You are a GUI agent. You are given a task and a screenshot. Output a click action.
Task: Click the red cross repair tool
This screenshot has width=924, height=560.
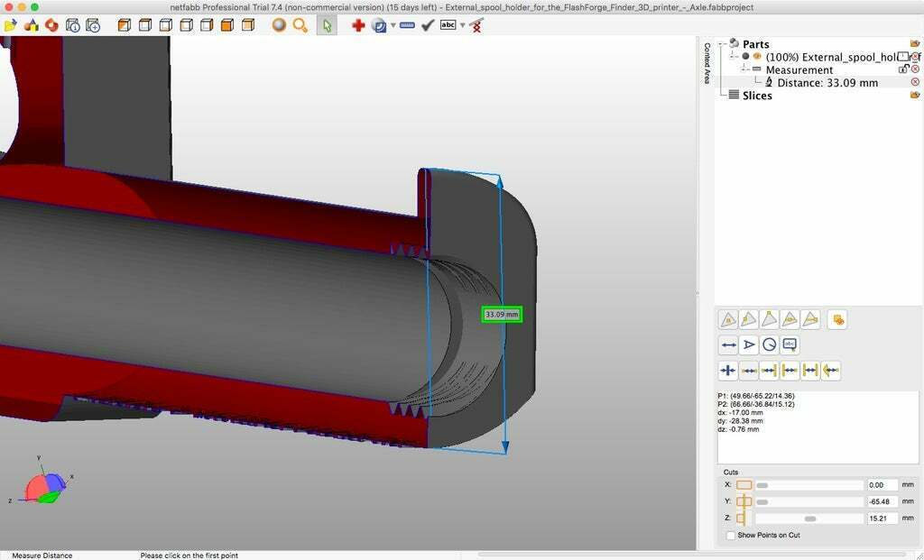358,25
